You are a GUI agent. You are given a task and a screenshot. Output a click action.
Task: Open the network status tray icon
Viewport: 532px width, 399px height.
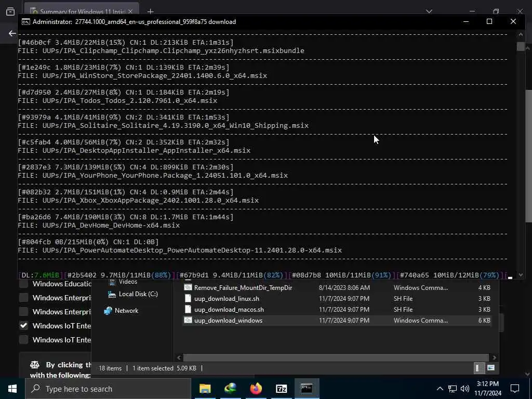click(x=453, y=389)
